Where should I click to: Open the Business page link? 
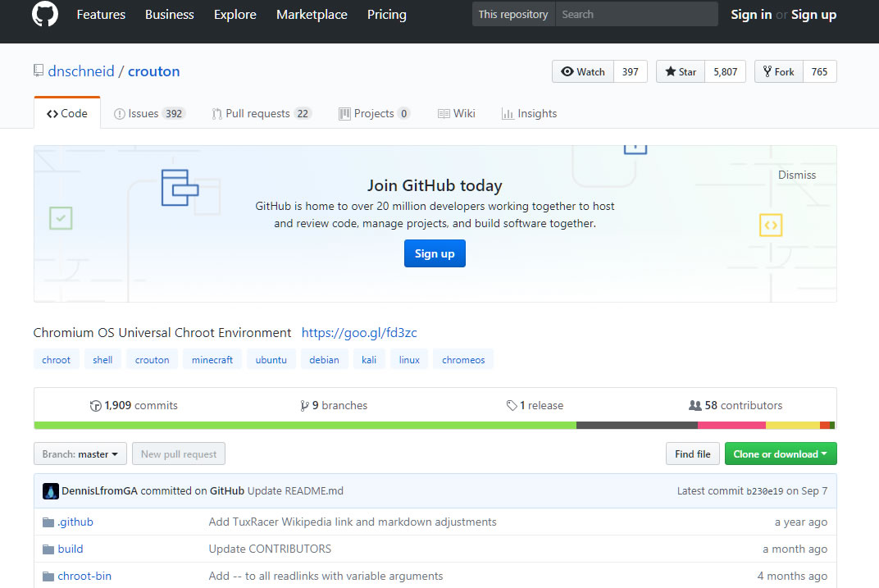pos(169,15)
